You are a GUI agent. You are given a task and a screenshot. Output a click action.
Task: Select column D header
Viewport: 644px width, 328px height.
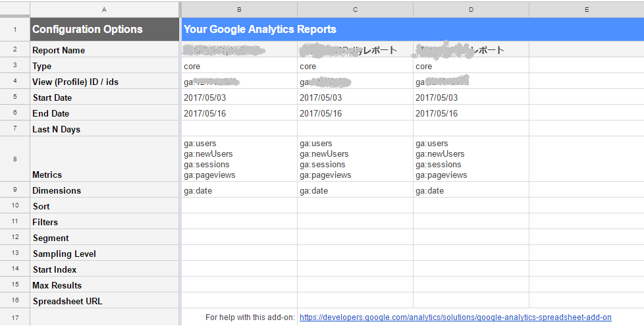471,9
